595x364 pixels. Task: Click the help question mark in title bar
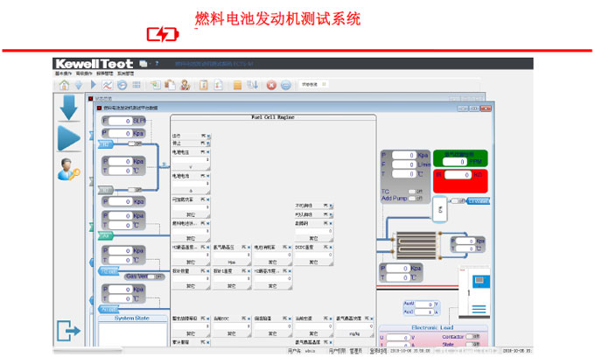(x=157, y=63)
